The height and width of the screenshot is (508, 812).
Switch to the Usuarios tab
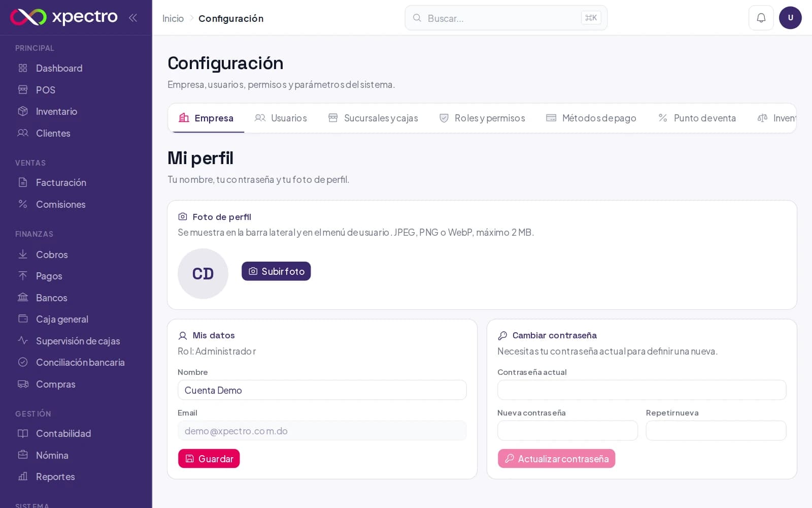point(281,118)
